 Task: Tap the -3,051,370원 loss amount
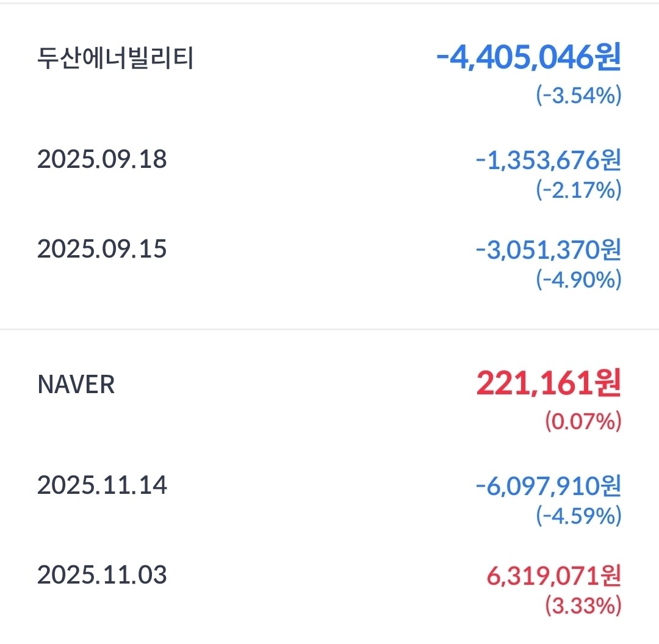click(x=548, y=249)
